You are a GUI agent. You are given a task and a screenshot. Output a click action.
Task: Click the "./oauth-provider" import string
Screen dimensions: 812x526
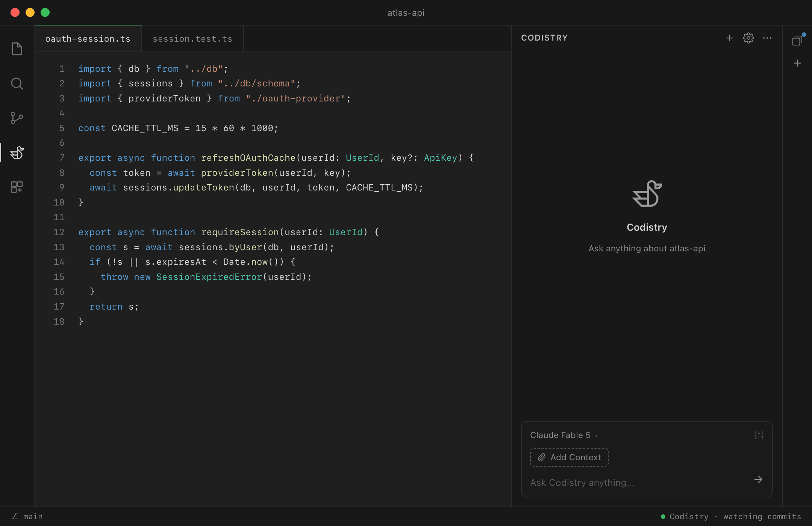pyautogui.click(x=295, y=98)
